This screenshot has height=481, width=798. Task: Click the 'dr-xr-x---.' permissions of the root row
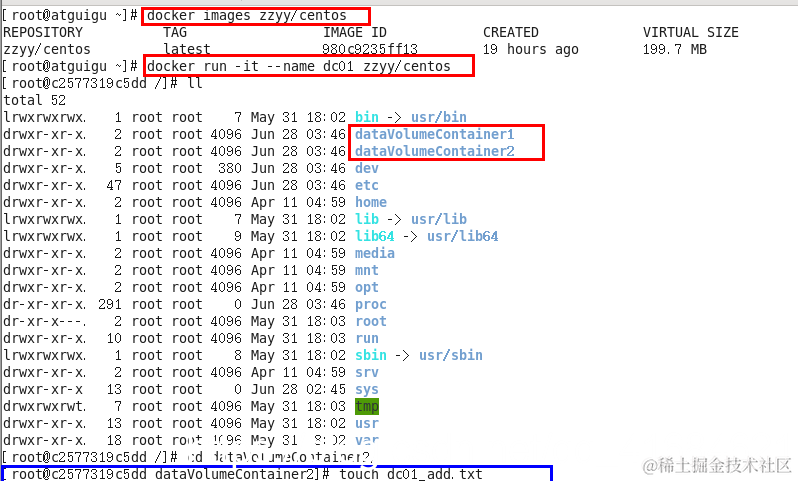45,321
